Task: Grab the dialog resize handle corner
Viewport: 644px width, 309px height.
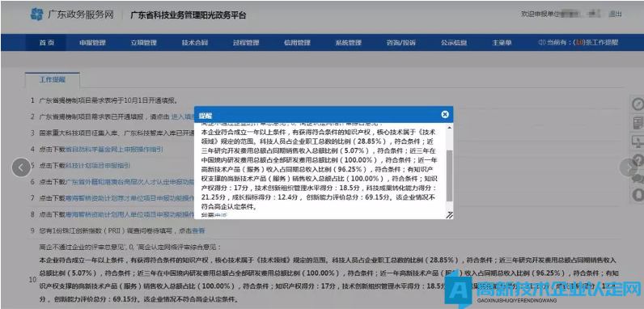Action: [449, 214]
